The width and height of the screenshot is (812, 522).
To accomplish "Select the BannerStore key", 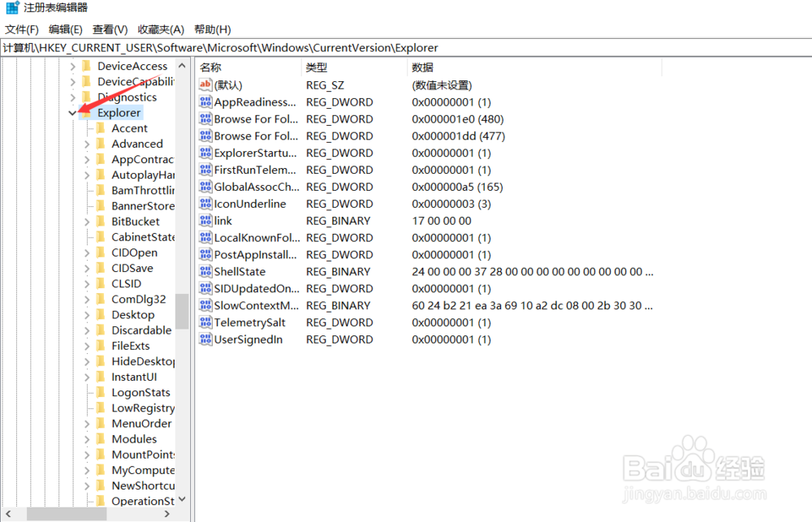I will [143, 206].
